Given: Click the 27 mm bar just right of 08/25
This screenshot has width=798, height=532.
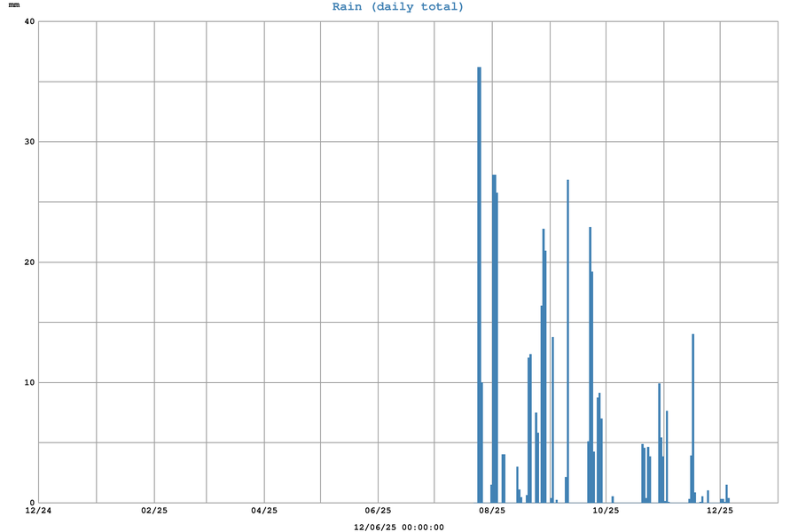Looking at the screenshot, I should point(494,337).
